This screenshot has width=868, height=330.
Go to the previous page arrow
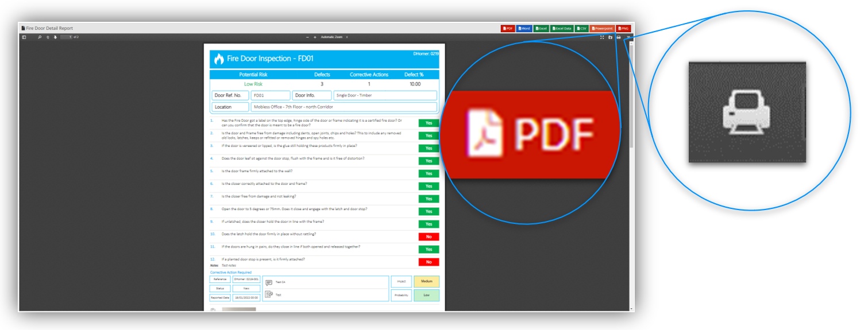pos(48,37)
